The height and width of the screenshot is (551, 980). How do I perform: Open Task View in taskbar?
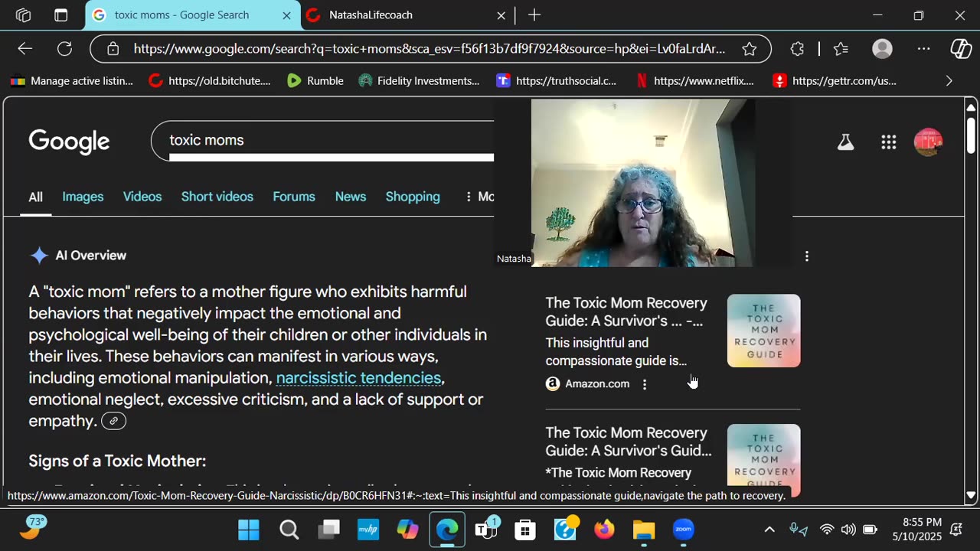pyautogui.click(x=329, y=530)
